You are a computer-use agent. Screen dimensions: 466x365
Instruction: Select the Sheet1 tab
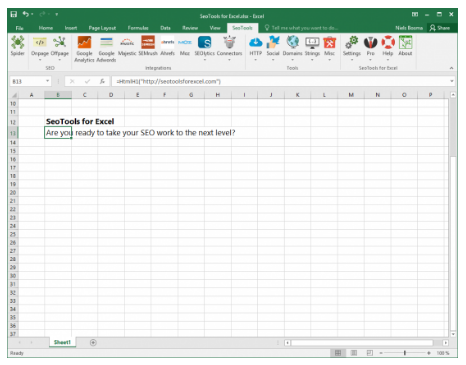[x=62, y=342]
